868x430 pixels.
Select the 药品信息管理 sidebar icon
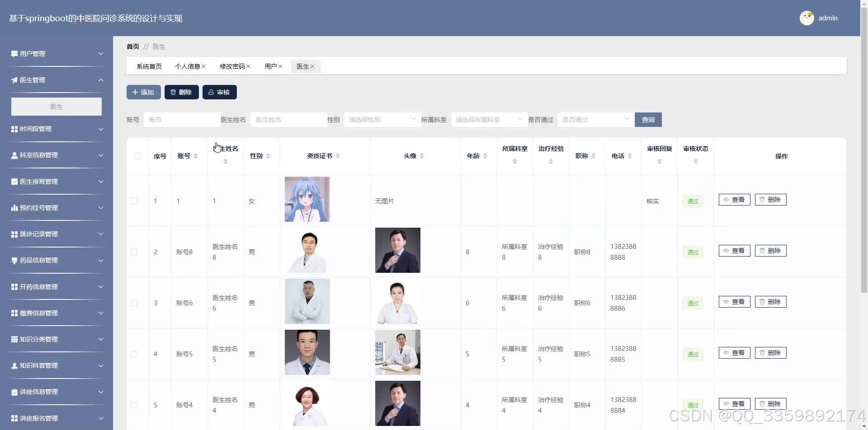(14, 260)
